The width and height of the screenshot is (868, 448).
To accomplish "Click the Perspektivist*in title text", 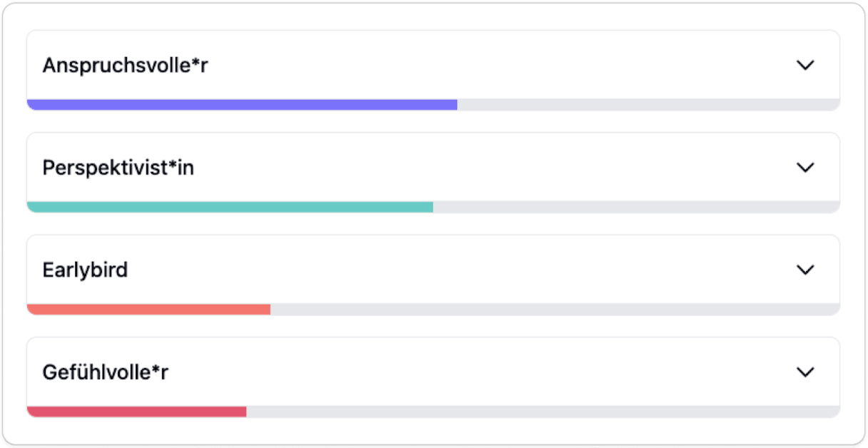I will point(118,168).
